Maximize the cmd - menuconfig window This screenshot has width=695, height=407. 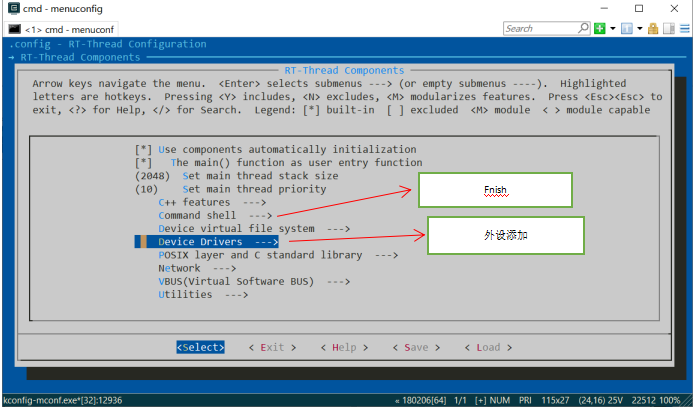click(x=639, y=8)
